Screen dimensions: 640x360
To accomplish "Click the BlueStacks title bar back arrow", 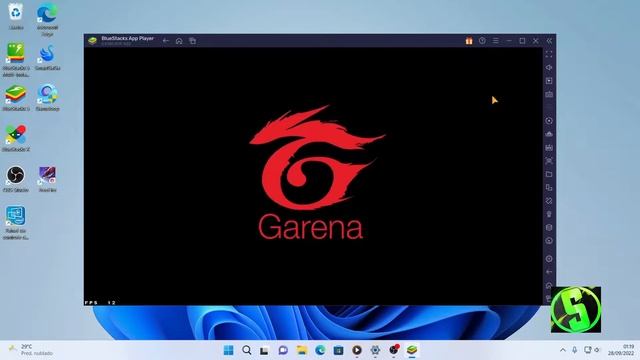I will (166, 41).
